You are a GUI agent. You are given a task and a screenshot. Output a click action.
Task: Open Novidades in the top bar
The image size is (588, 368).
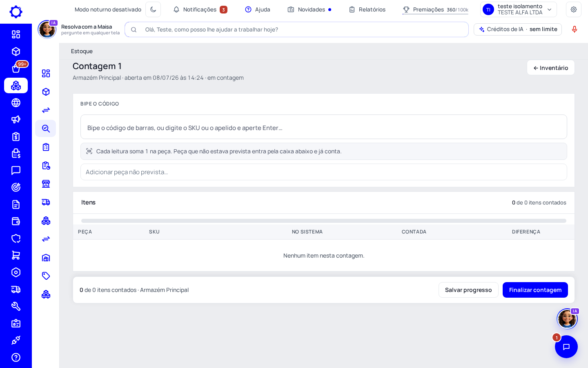coord(310,9)
